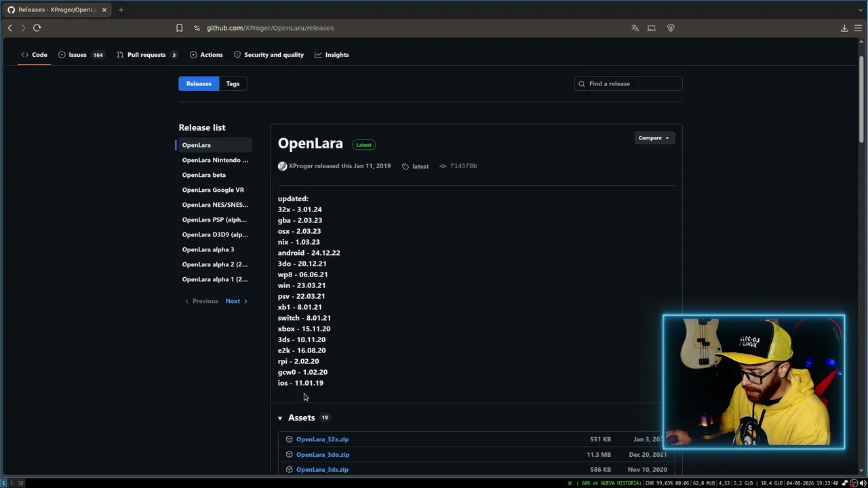Open OpenLara D3D9 alpha release
Viewport: 868px width, 488px height.
tap(215, 235)
